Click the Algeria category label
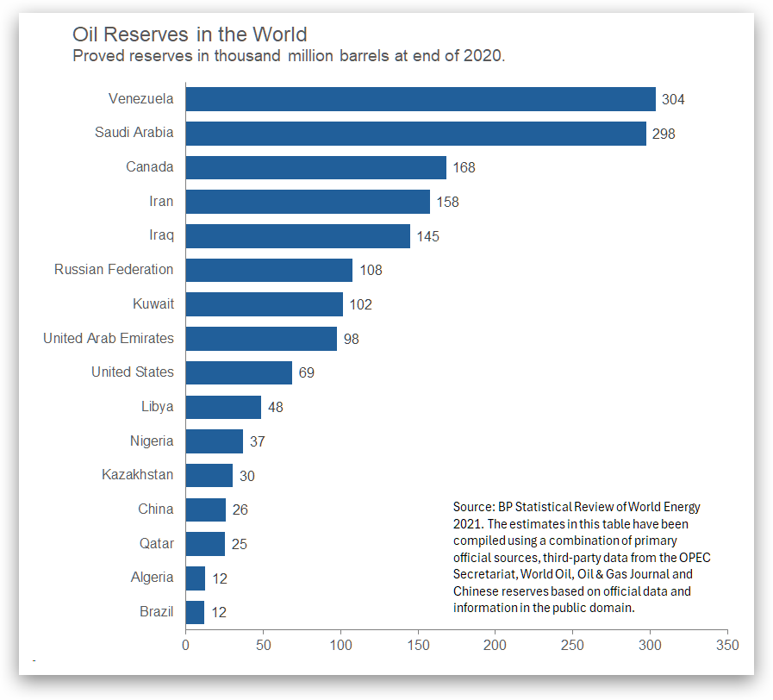773x700 pixels. (152, 578)
